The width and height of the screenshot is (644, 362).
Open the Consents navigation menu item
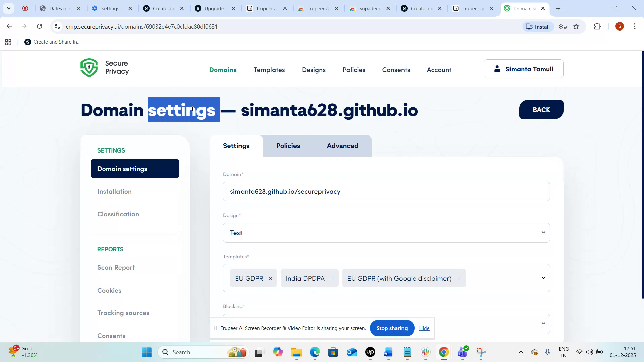click(396, 70)
